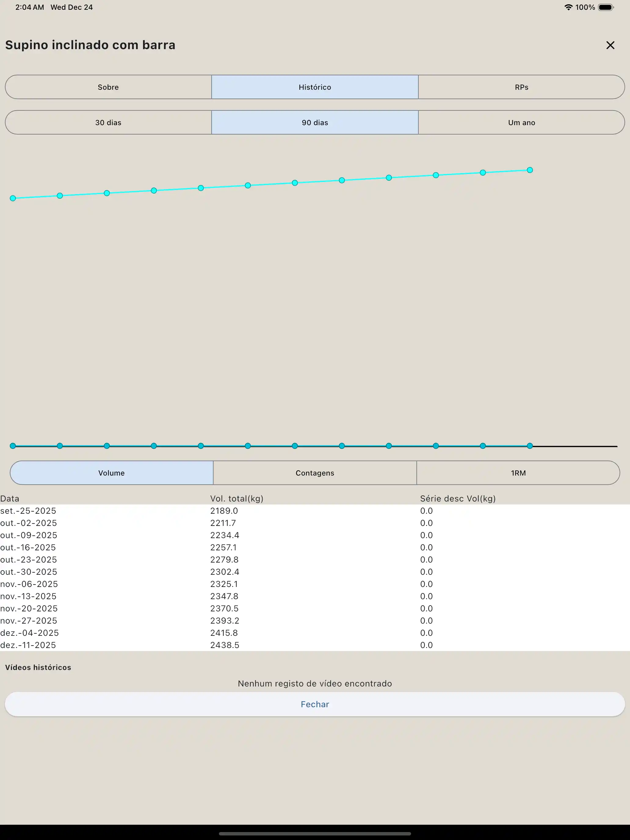Select the 90 dias range
This screenshot has height=840, width=630.
coord(315,122)
